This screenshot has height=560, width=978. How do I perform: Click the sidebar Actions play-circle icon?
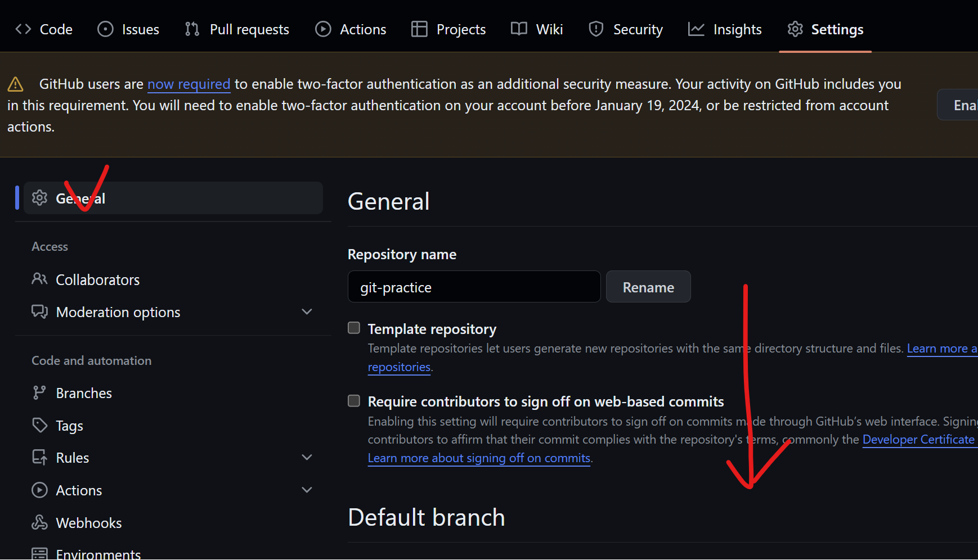39,490
